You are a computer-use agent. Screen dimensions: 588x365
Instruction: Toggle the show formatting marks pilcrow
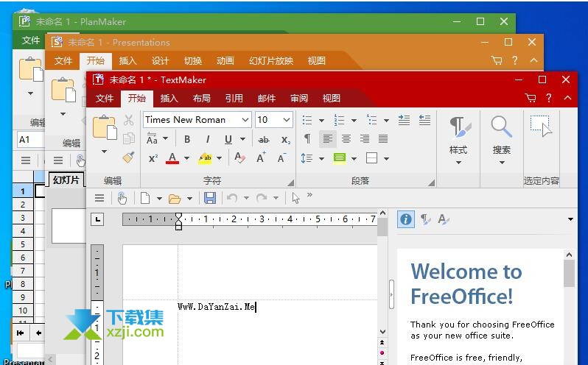(307, 139)
